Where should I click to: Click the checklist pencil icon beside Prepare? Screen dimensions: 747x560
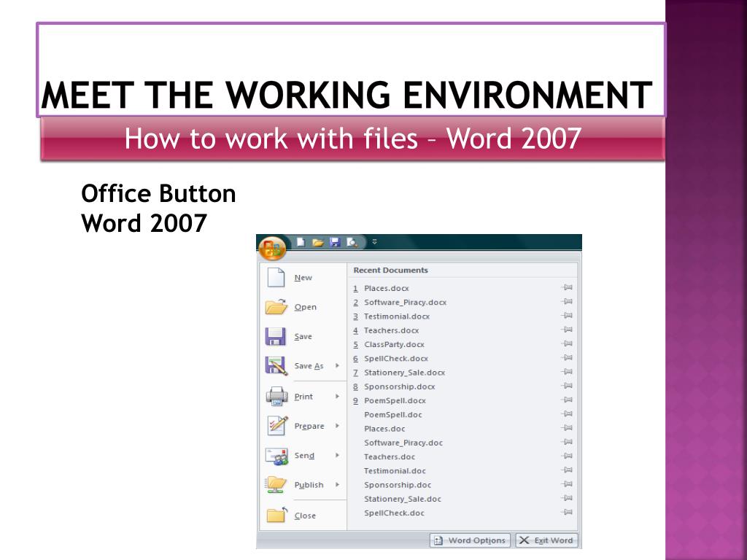click(277, 425)
